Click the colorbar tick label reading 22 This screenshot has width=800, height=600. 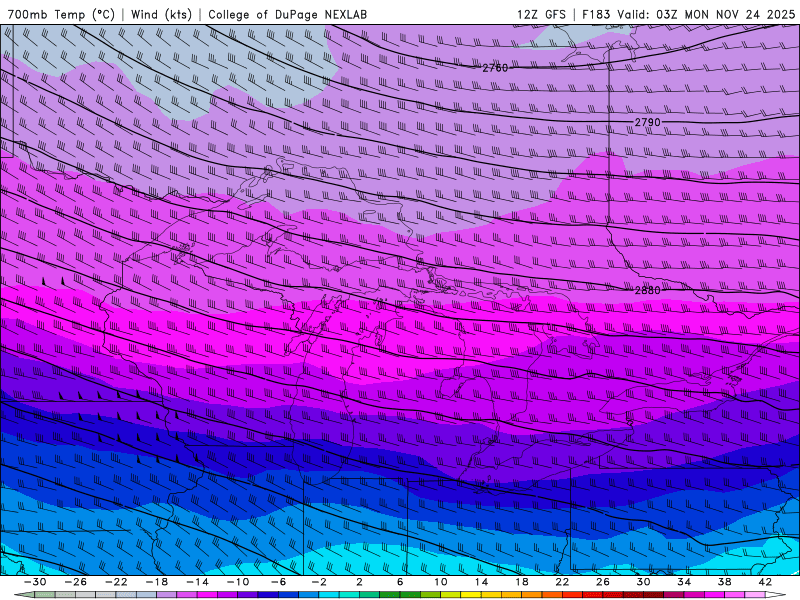coord(562,582)
